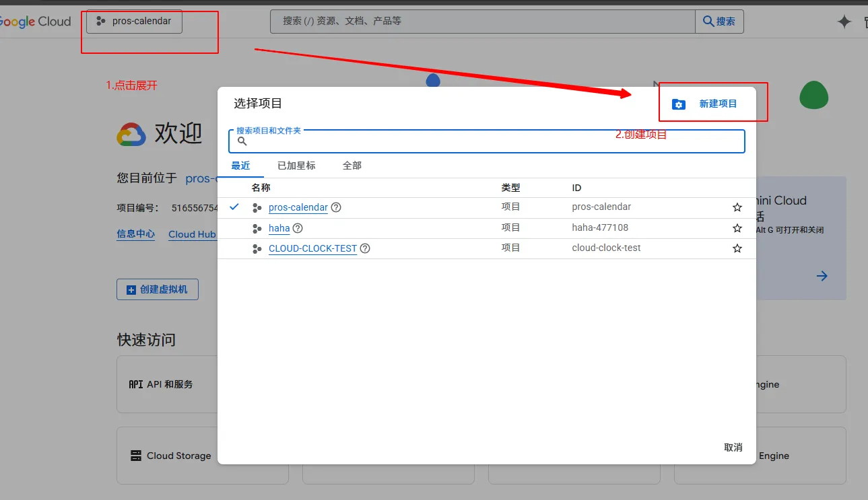
Task: Select the 最近 tab
Action: (240, 166)
